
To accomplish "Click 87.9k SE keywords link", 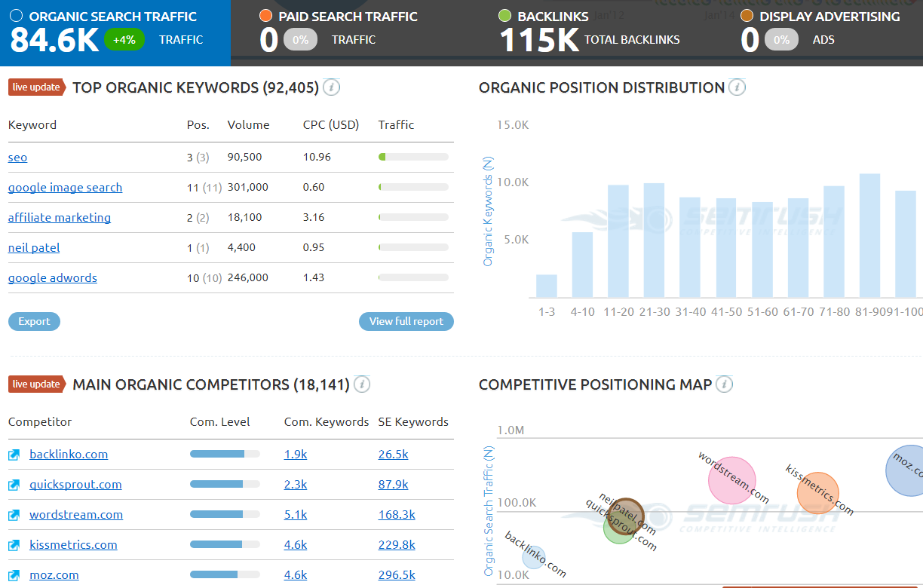I will point(394,485).
